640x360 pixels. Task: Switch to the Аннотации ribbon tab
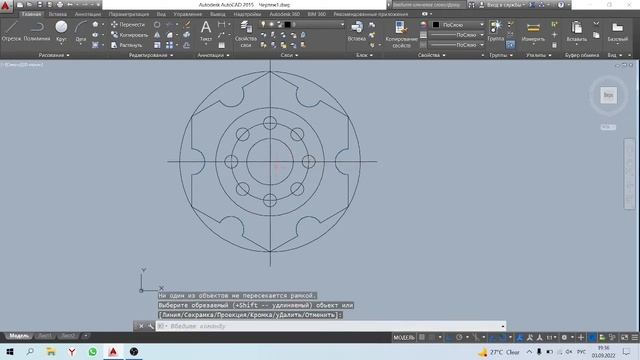tap(88, 14)
